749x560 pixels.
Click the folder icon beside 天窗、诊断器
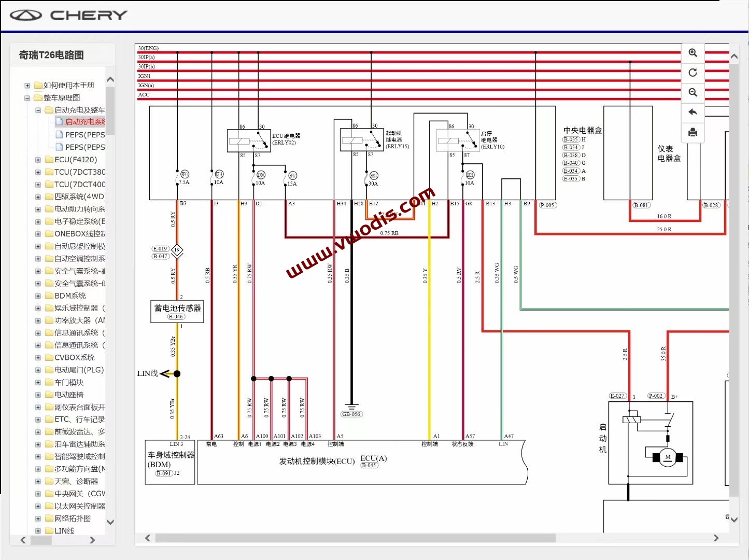point(49,482)
